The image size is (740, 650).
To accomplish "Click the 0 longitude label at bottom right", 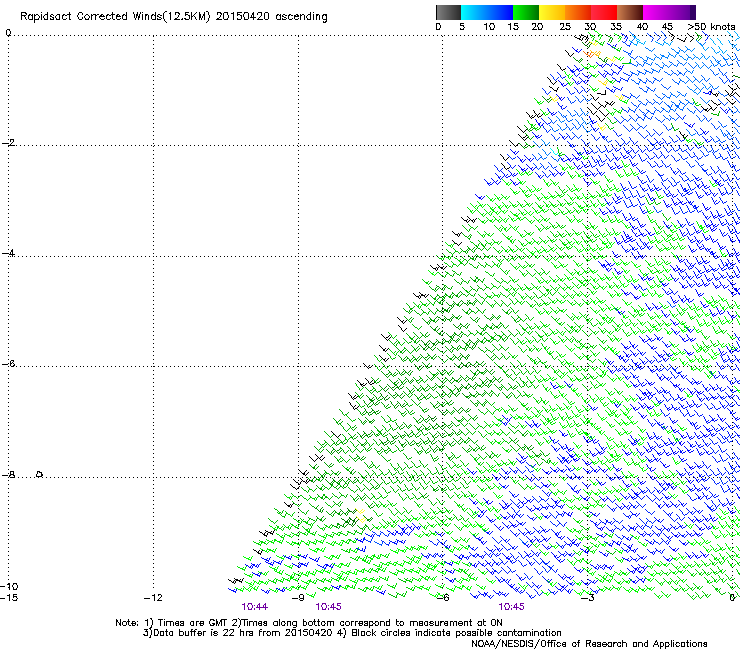I will point(732,598).
